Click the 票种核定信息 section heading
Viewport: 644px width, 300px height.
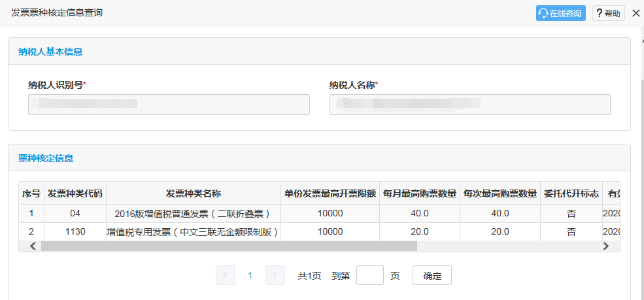[46, 158]
